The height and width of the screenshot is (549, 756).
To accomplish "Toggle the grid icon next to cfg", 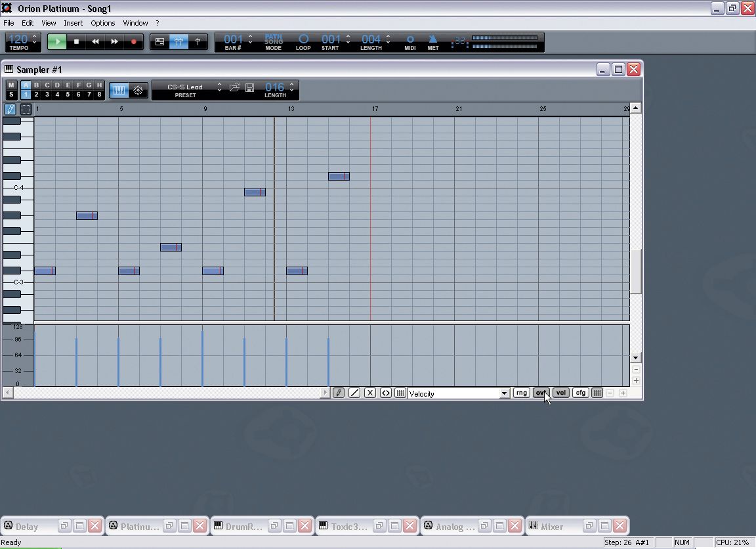I will click(x=597, y=393).
